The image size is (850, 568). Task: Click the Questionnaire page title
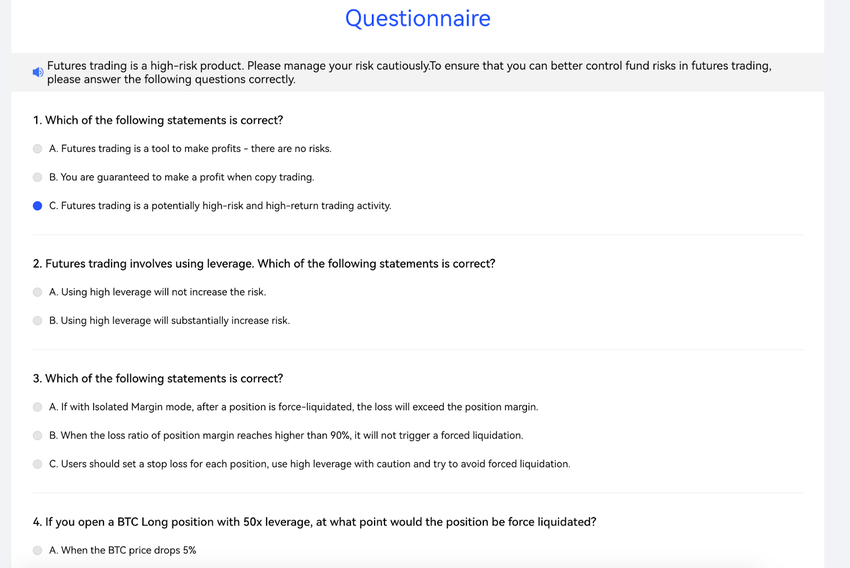[418, 18]
